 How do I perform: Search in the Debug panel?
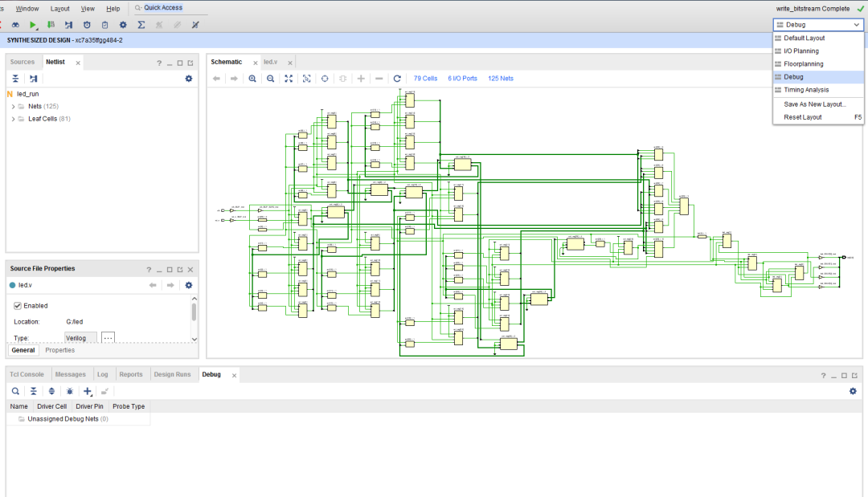pyautogui.click(x=14, y=391)
